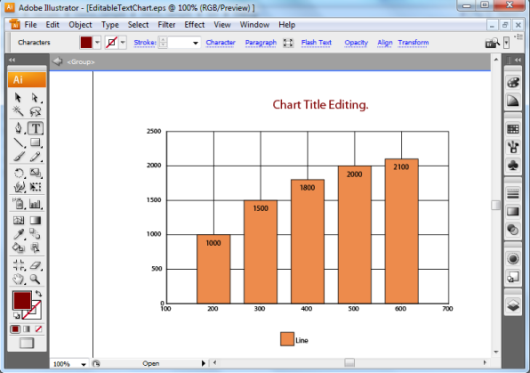Open the Type menu

coord(110,25)
